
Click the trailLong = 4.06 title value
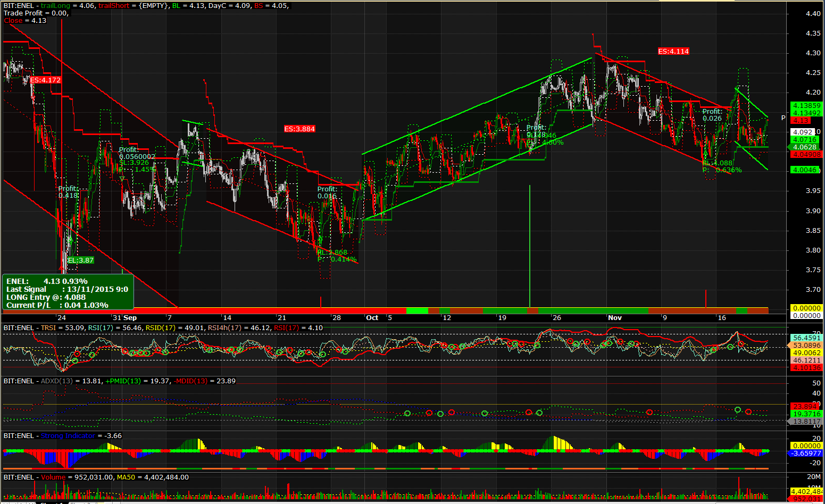tap(68, 6)
